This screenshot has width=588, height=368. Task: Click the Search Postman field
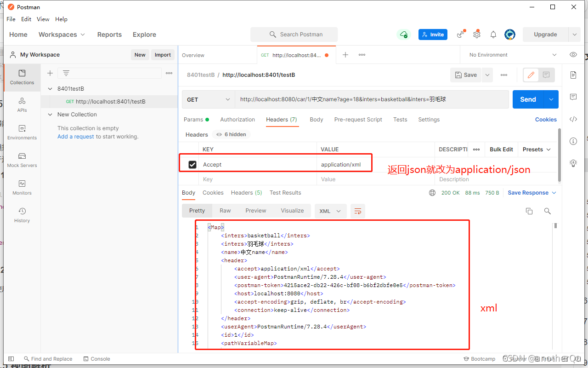pos(294,34)
